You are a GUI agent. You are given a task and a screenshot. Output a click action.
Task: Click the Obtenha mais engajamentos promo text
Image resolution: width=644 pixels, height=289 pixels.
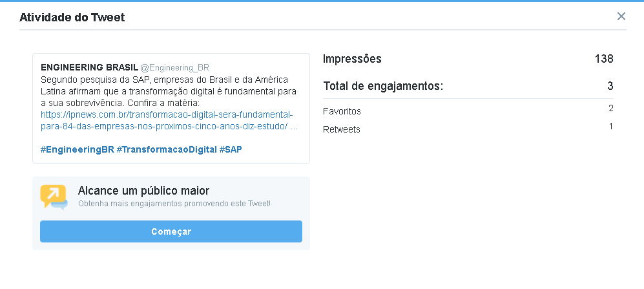tap(174, 204)
